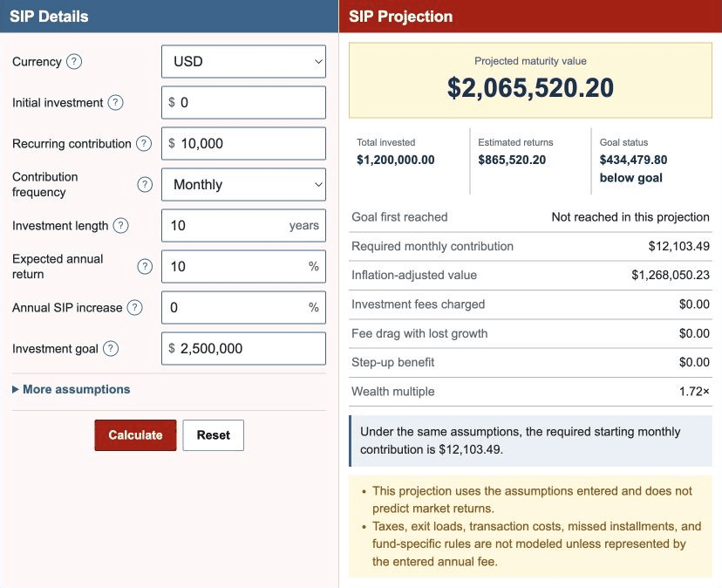This screenshot has height=588, width=722.
Task: Show Investment goal help icon
Action: tap(111, 348)
